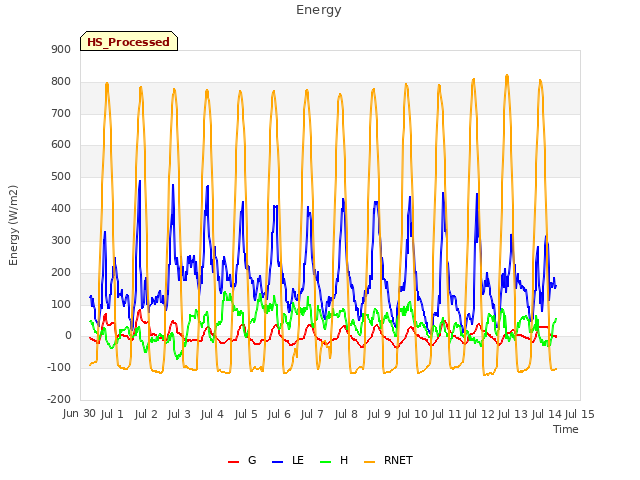Click the blue LE legend color marker

click(x=277, y=462)
